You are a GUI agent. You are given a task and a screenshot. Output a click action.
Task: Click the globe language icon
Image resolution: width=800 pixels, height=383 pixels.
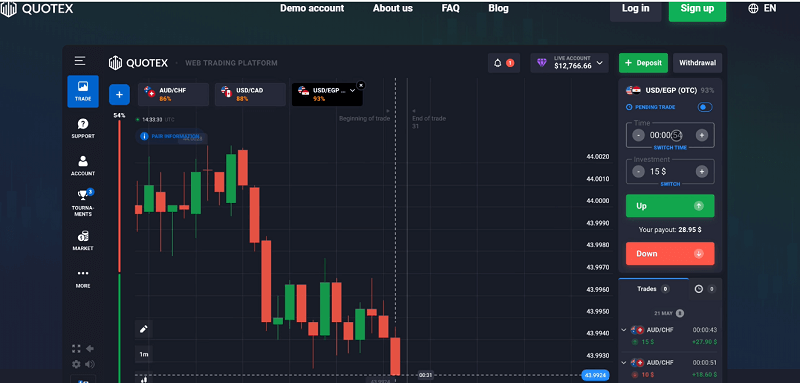click(x=753, y=9)
